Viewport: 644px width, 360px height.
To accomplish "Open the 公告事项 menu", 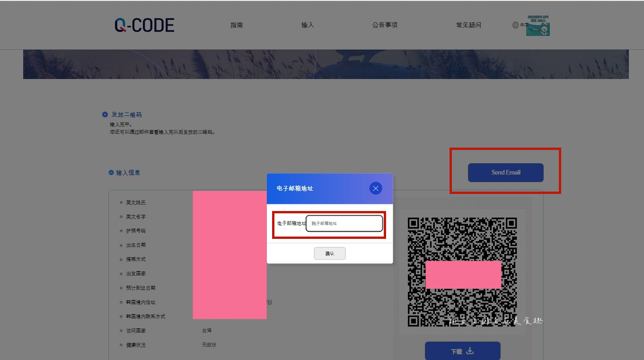I will (x=385, y=25).
